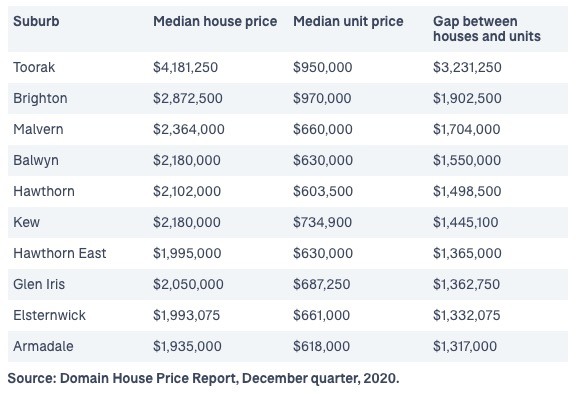Click the Malvern row label
The height and width of the screenshot is (394, 582).
tap(38, 129)
